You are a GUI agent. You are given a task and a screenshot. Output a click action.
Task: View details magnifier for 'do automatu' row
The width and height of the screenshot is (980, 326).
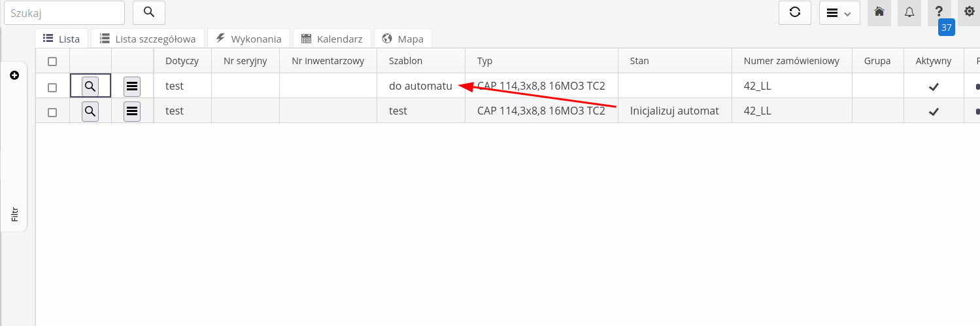[x=90, y=86]
